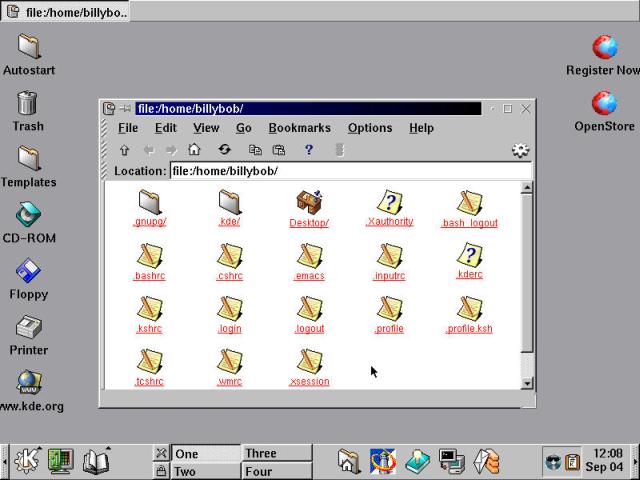Open the window menu icon in title bar
This screenshot has width=640, height=480.
109,108
